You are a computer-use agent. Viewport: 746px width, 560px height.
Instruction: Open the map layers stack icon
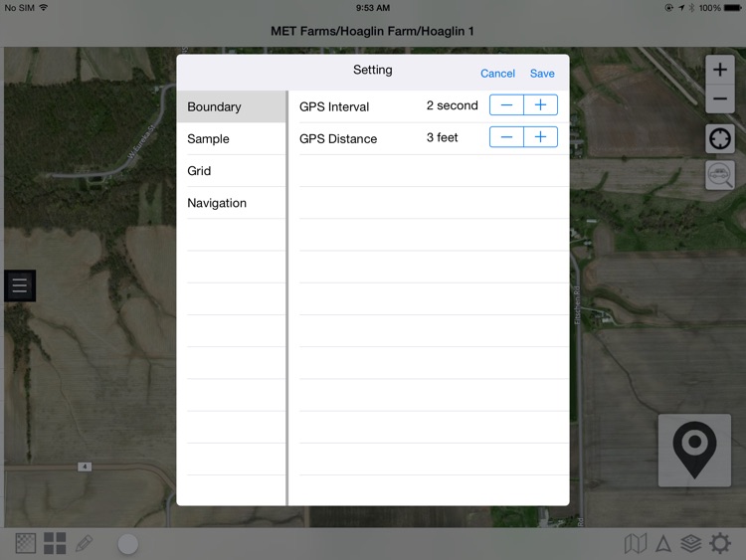coord(691,543)
